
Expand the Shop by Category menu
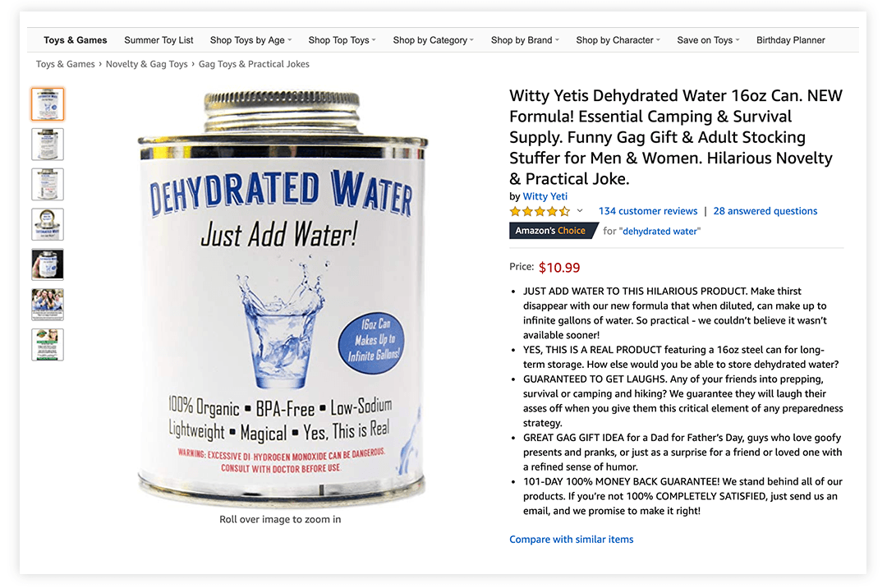point(434,40)
